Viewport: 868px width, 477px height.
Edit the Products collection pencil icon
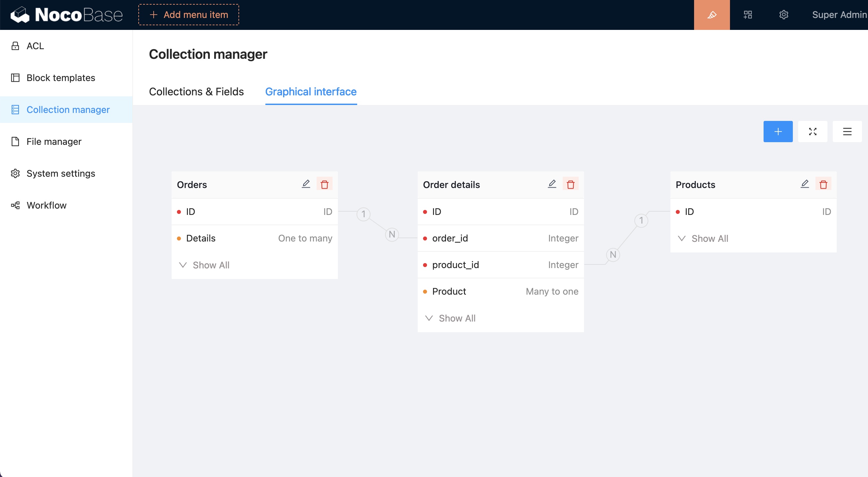pyautogui.click(x=804, y=184)
